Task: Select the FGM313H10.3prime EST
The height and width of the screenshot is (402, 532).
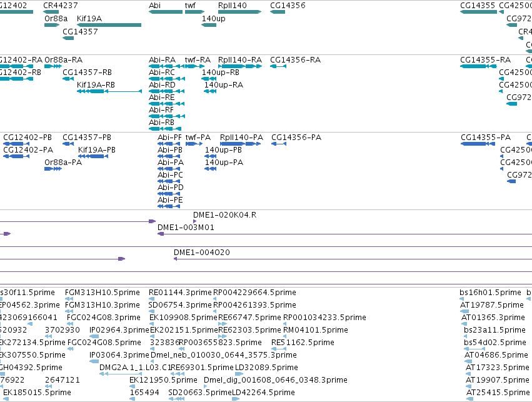Action: 69,311
